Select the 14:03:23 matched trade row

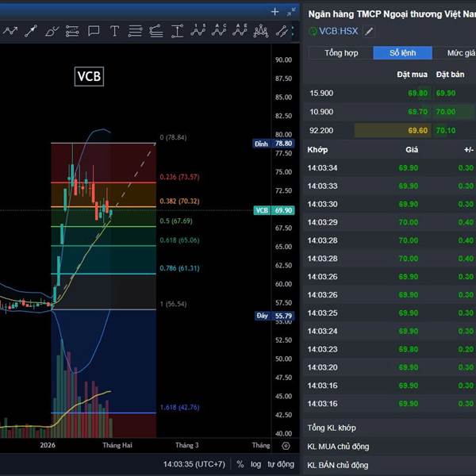[x=390, y=349]
